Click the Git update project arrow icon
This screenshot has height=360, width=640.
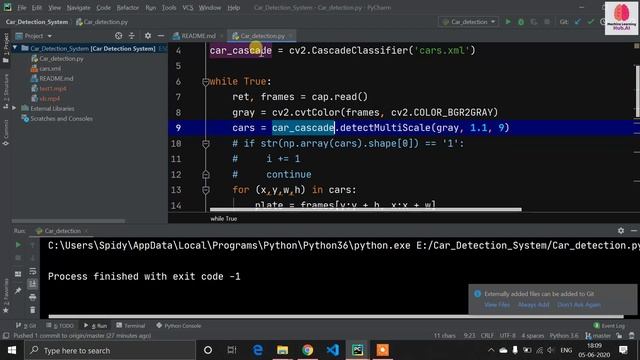click(578, 22)
